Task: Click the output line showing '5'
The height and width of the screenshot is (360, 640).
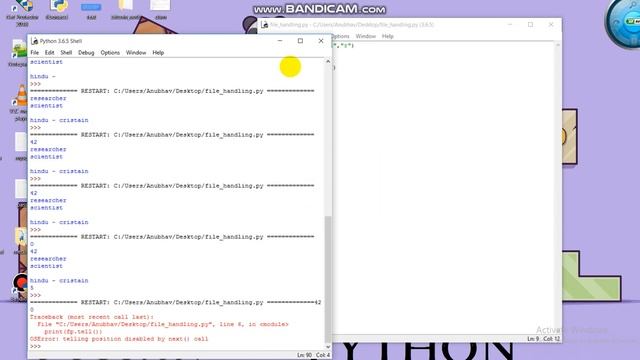Action: tap(32, 288)
